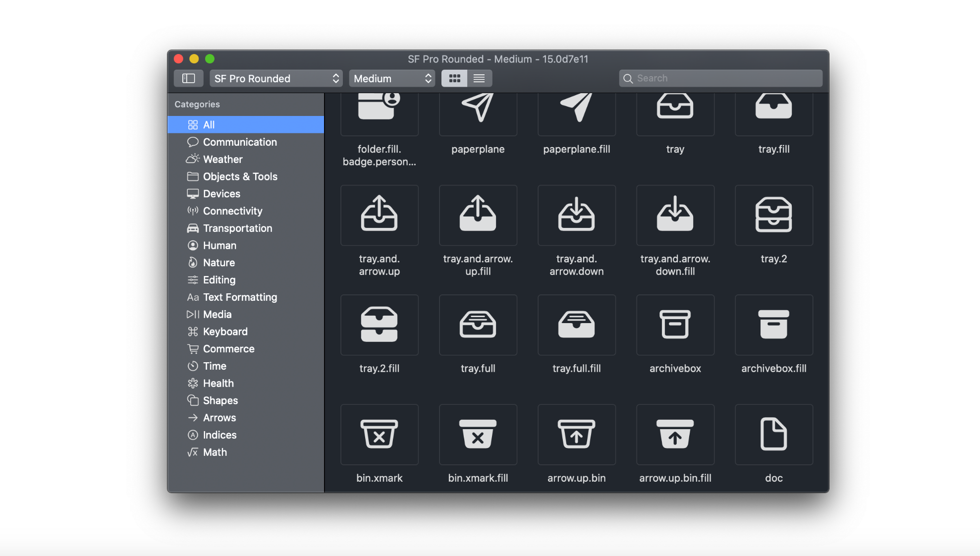Select the tray.full.fill symbol

tap(577, 325)
